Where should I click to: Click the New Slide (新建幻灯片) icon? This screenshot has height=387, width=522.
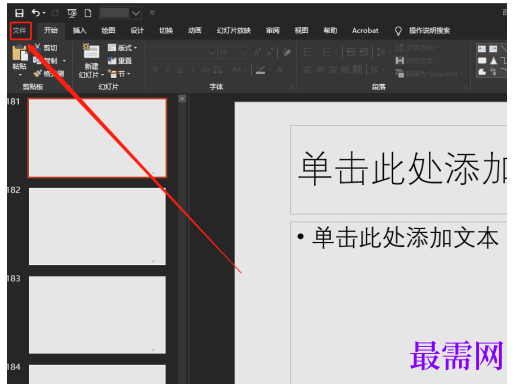(x=91, y=51)
